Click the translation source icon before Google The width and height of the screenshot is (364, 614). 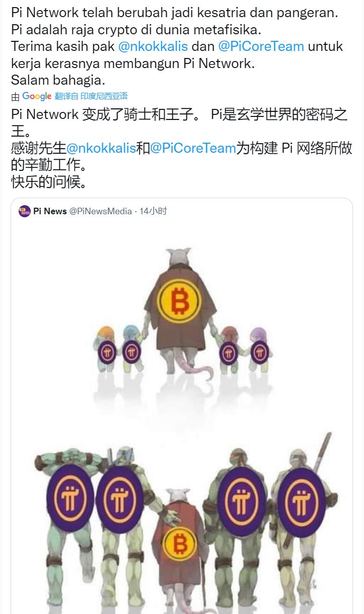click(16, 97)
